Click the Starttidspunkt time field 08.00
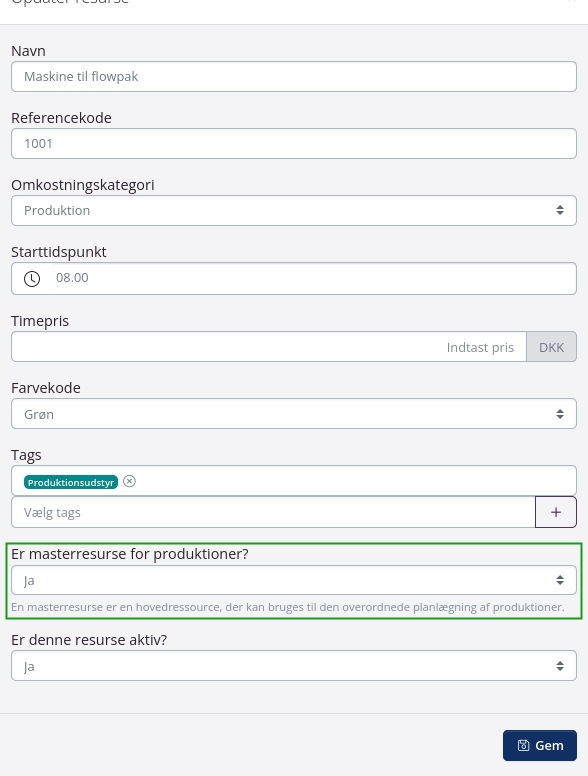 tap(314, 278)
